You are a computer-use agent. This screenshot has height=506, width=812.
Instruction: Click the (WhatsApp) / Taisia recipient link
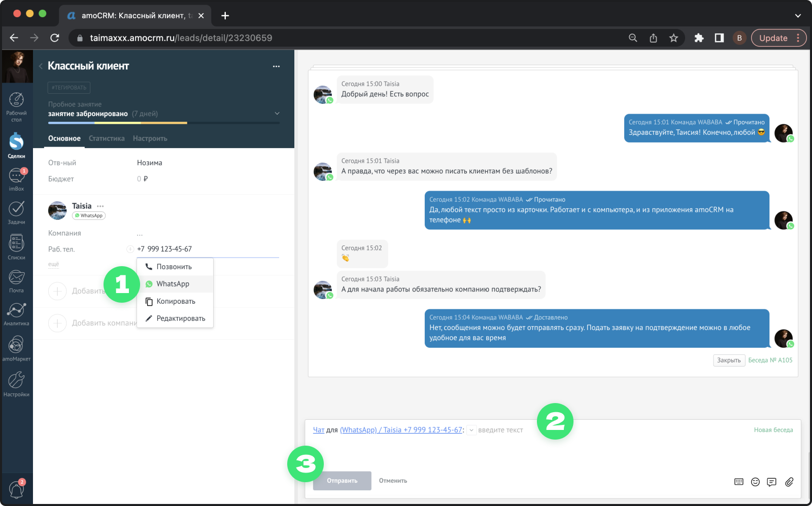click(401, 430)
